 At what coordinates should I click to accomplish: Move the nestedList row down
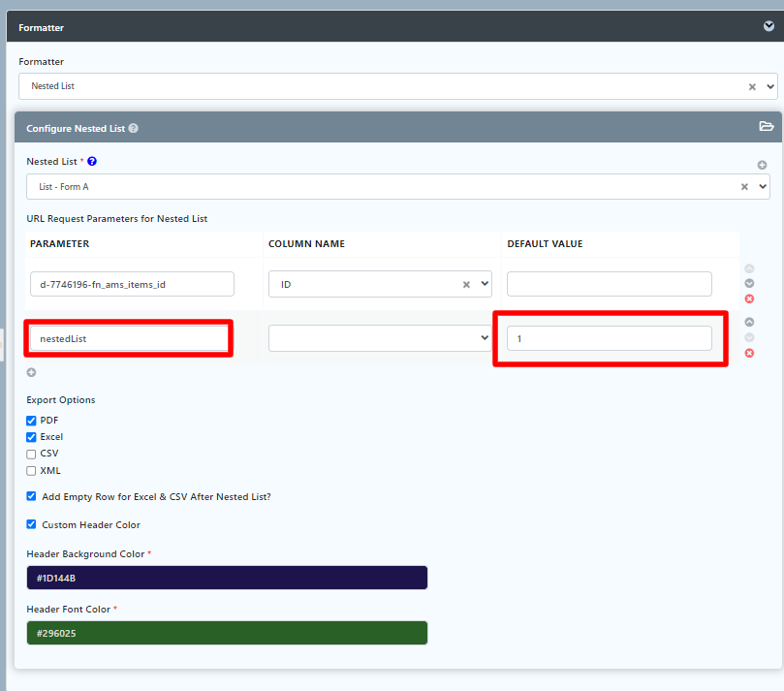point(749,337)
